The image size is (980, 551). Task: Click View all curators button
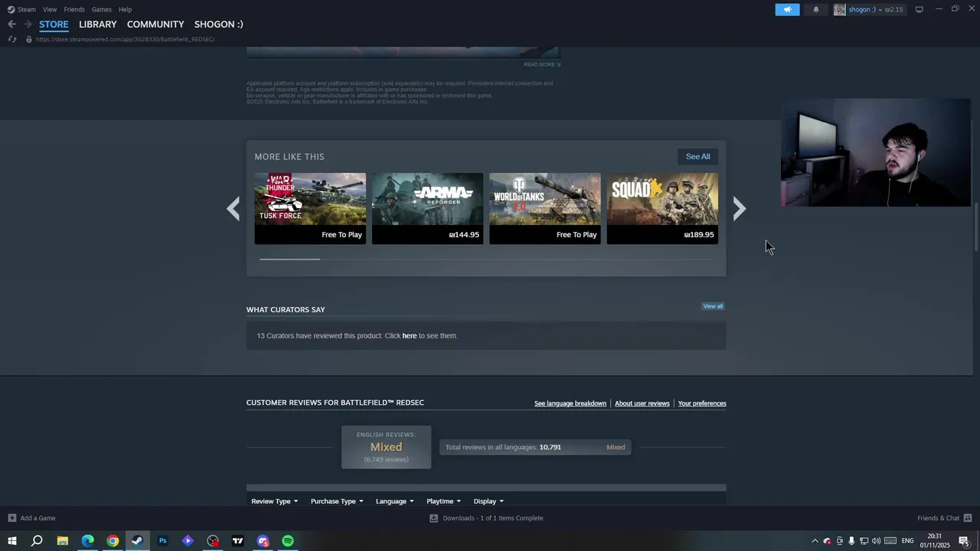pyautogui.click(x=713, y=306)
